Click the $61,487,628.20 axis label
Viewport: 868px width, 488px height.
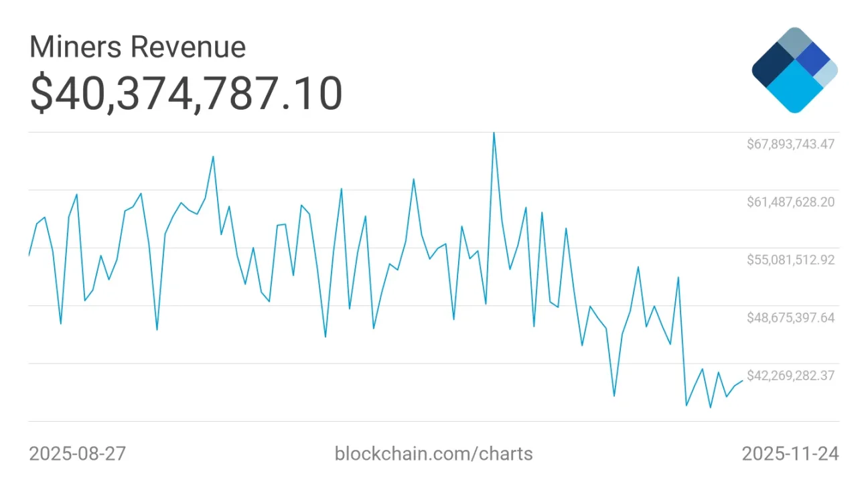790,201
